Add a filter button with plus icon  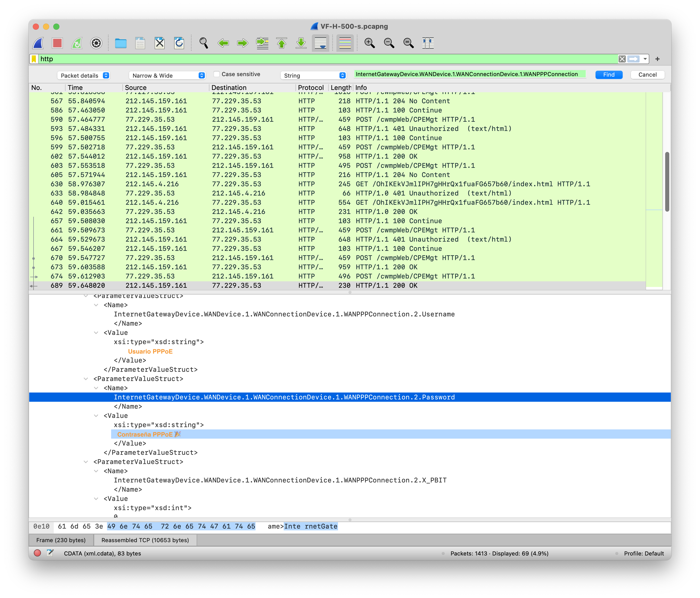[x=657, y=59]
